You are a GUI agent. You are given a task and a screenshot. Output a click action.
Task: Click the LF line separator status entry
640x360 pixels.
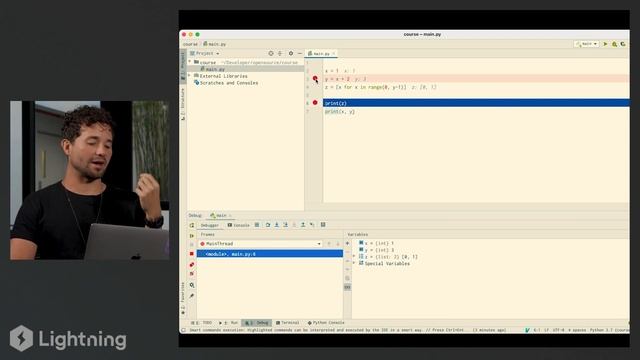pyautogui.click(x=546, y=330)
